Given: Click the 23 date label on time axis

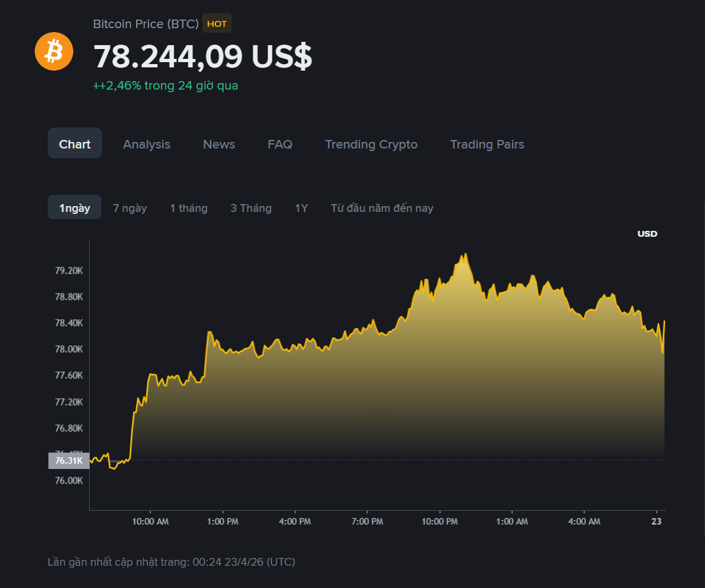Looking at the screenshot, I should click(657, 521).
